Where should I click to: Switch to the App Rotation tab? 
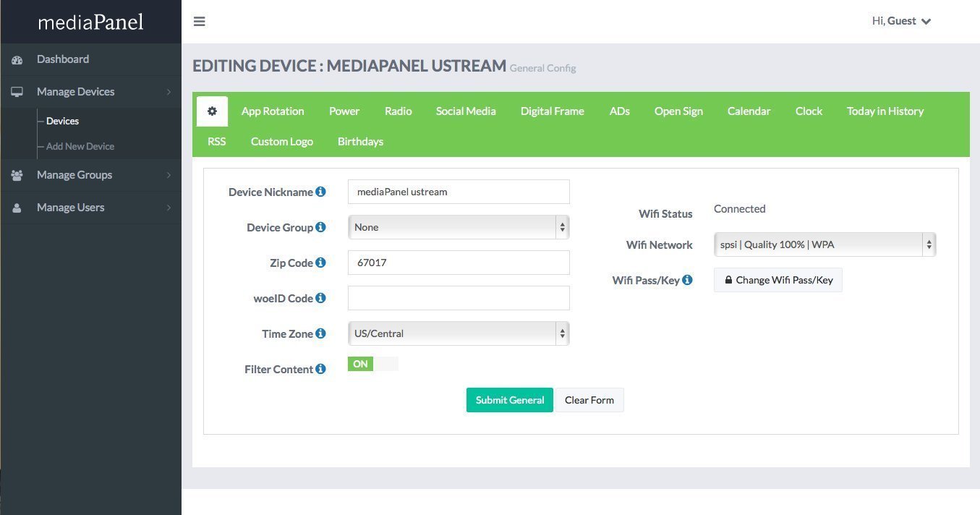[273, 111]
